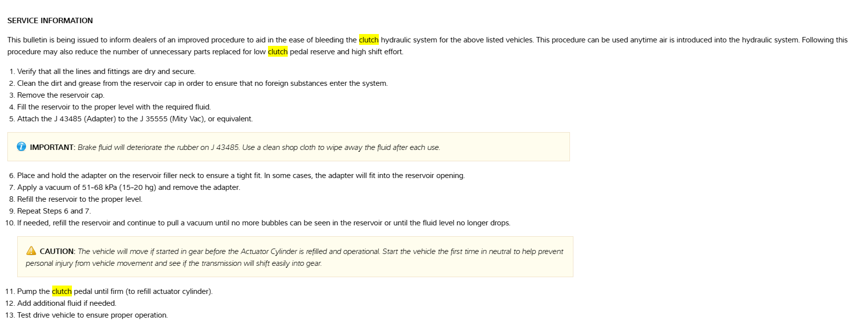This screenshot has width=868, height=324.
Task: Click the "Remove the reservoir cap" step
Action: pos(61,95)
